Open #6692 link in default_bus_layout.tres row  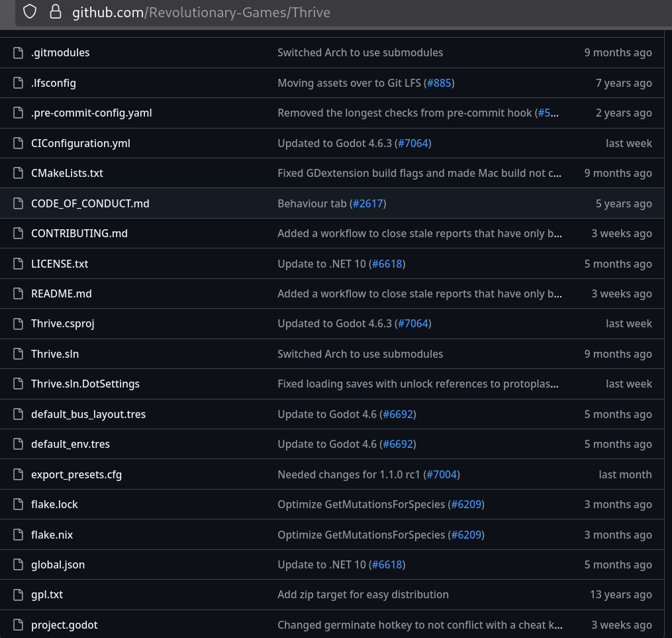click(x=398, y=414)
